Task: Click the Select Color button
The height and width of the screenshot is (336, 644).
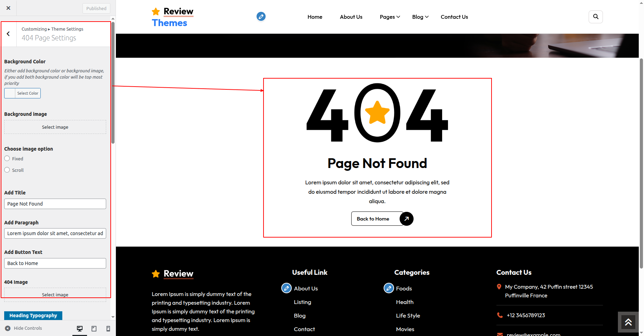Action: pyautogui.click(x=23, y=93)
